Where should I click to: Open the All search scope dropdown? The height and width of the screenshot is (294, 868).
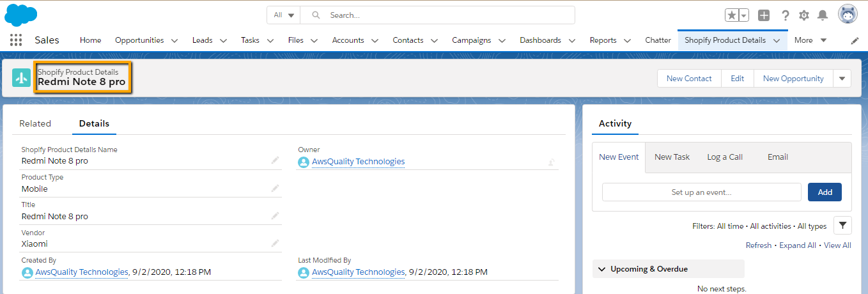coord(284,15)
